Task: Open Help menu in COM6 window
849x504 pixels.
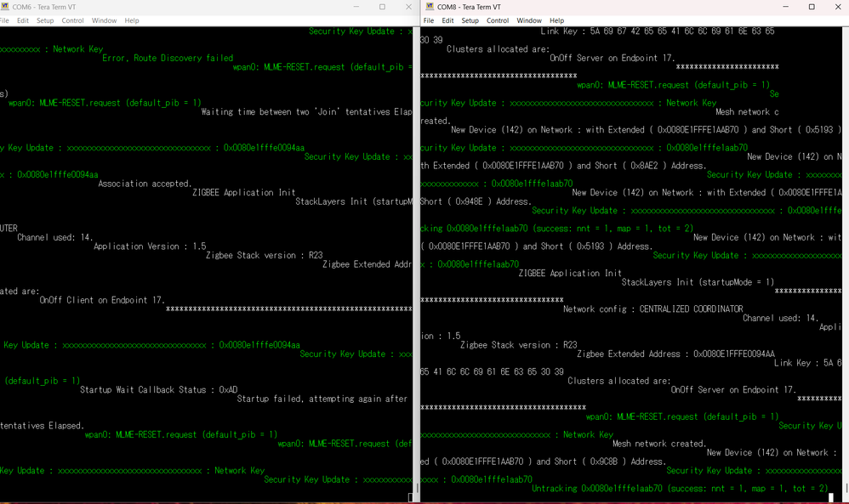Action: tap(132, 20)
